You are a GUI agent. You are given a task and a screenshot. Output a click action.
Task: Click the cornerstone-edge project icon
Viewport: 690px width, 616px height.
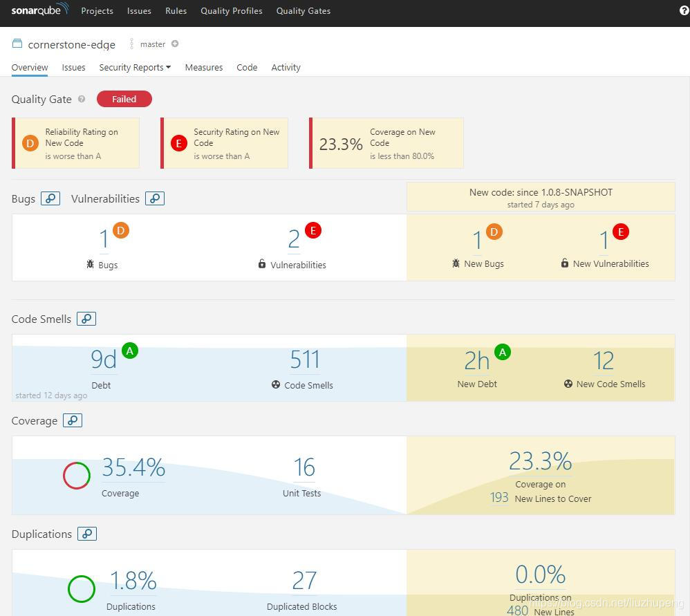[17, 44]
